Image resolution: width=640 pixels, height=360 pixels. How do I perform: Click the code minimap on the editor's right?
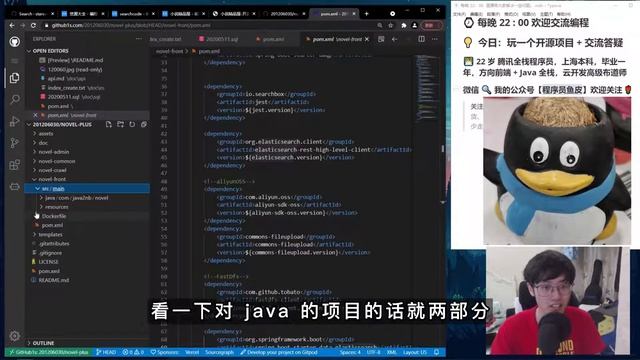pyautogui.click(x=427, y=88)
